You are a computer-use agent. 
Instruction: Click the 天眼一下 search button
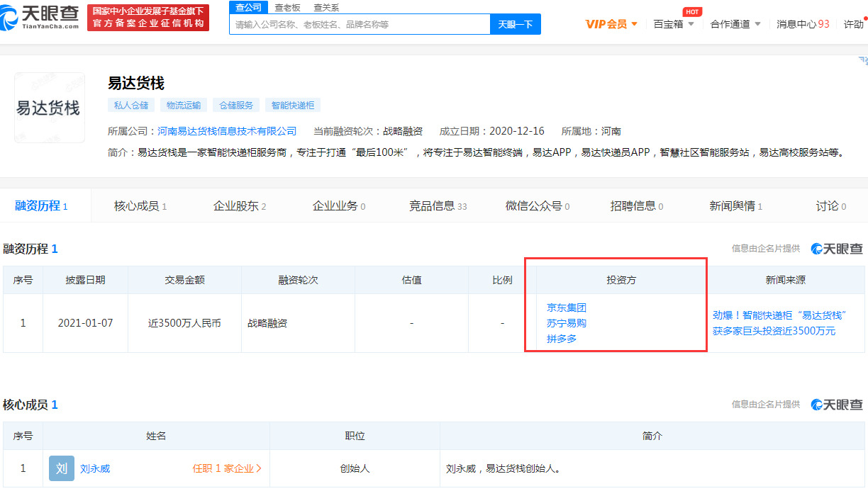(515, 23)
